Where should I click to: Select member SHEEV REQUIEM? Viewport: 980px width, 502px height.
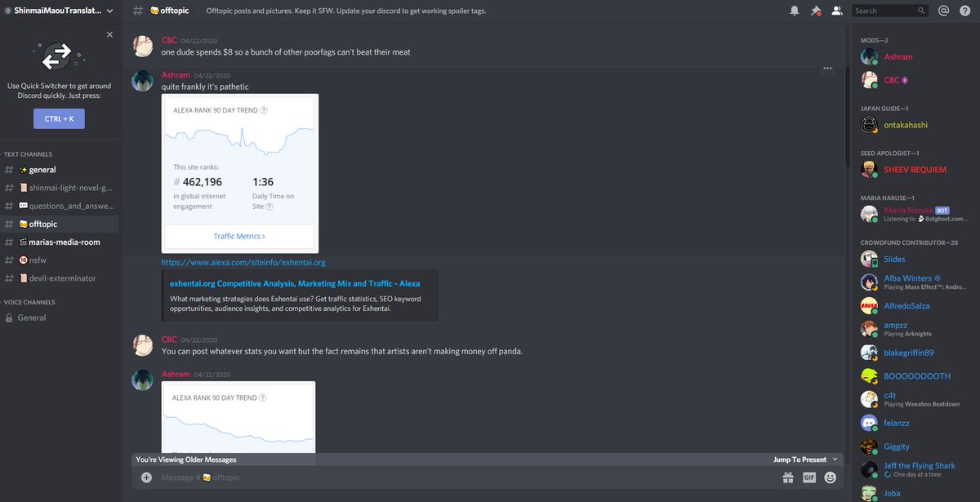[x=914, y=170]
